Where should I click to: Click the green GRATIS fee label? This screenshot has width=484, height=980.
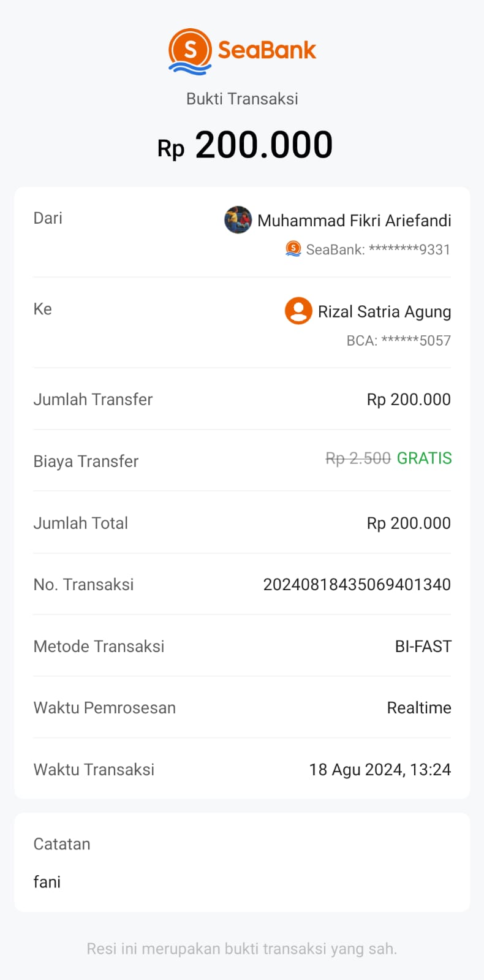[424, 458]
